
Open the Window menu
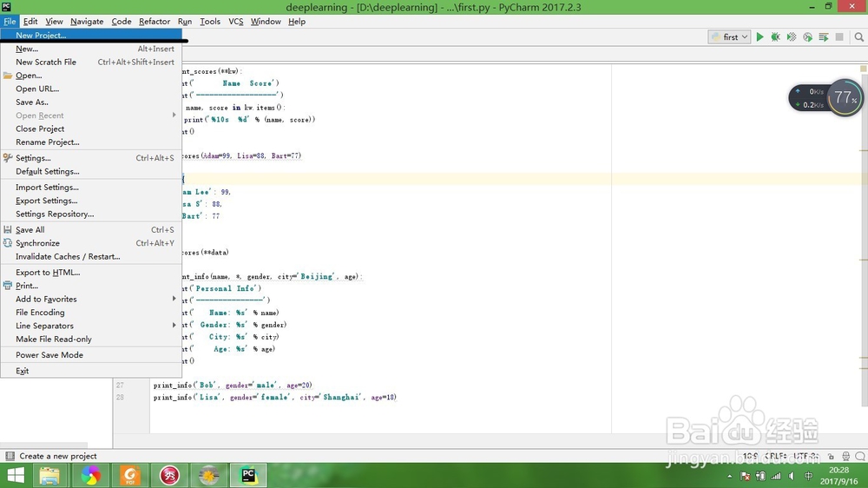pos(266,21)
